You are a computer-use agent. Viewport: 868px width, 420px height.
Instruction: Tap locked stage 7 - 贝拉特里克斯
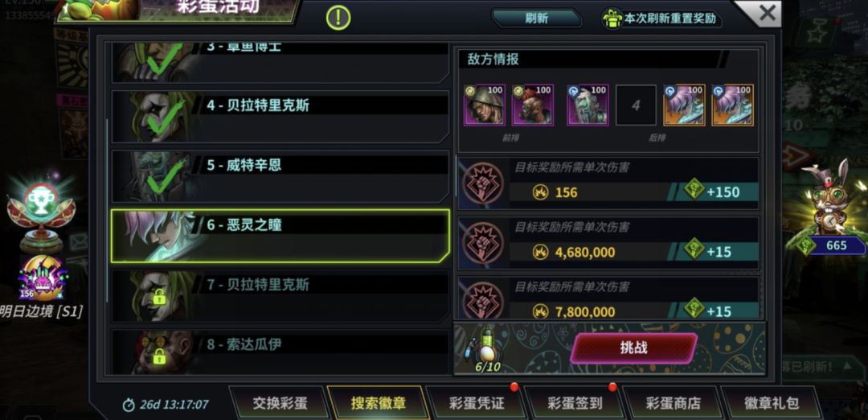coord(280,296)
